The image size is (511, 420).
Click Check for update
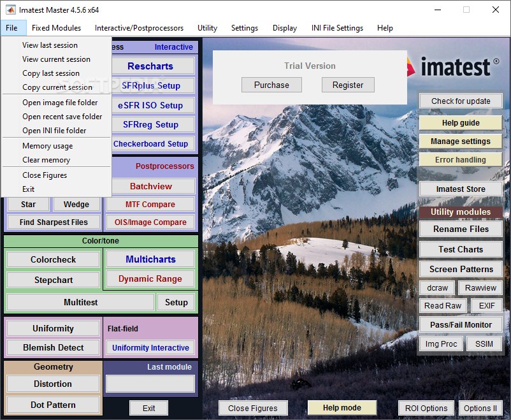pos(461,101)
